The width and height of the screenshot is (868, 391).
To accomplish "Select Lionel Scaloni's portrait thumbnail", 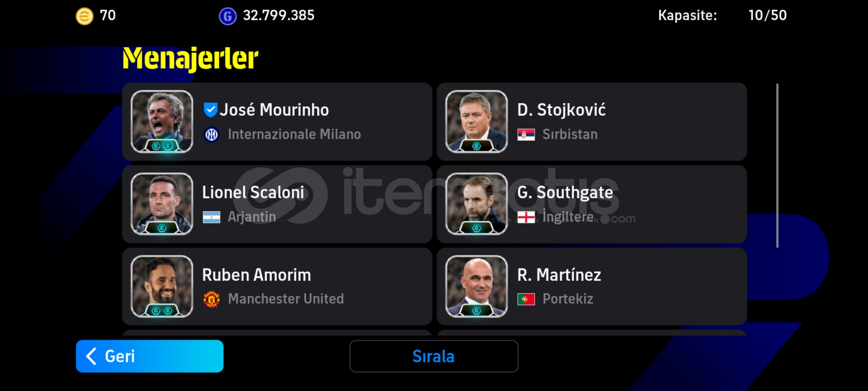I will (162, 204).
